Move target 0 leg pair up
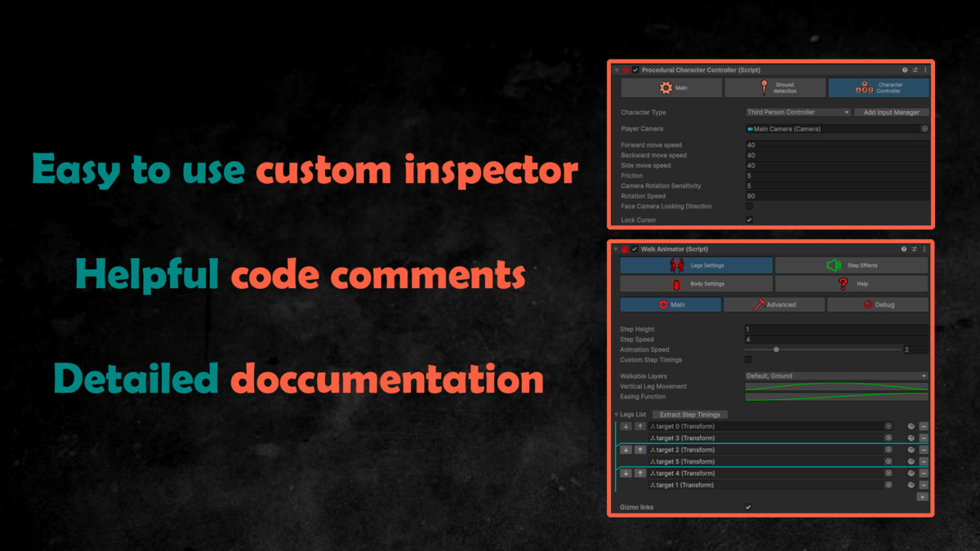Viewport: 980px width, 551px height. (640, 426)
